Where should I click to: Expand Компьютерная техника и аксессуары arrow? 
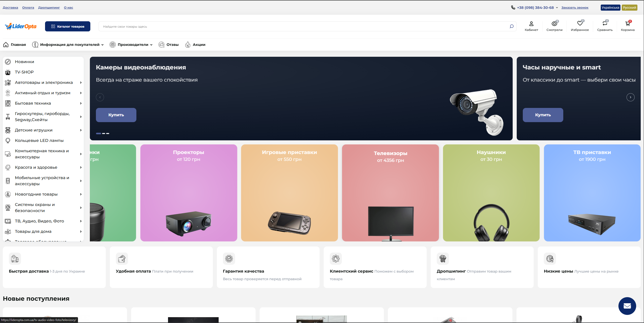(81, 154)
